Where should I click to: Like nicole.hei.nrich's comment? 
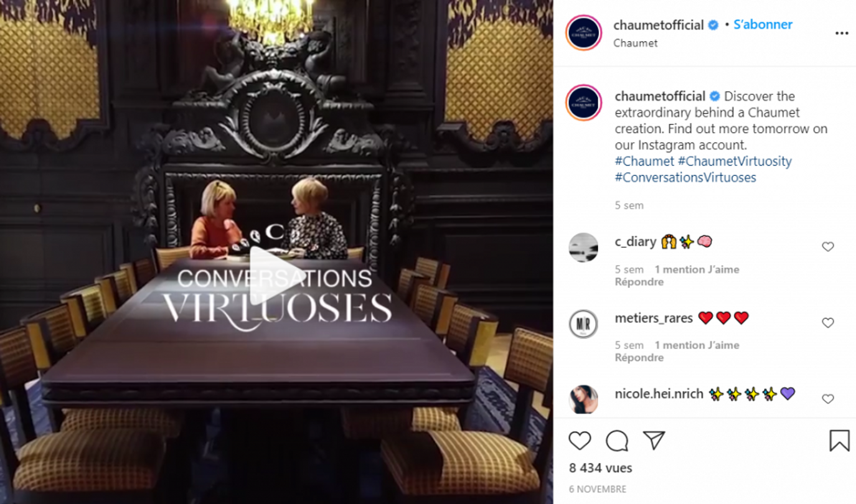[828, 399]
